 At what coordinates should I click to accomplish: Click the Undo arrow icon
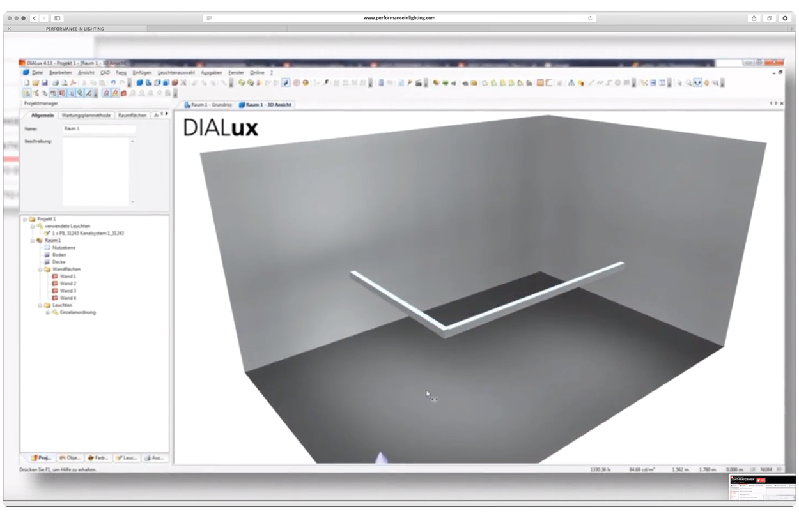pos(113,82)
